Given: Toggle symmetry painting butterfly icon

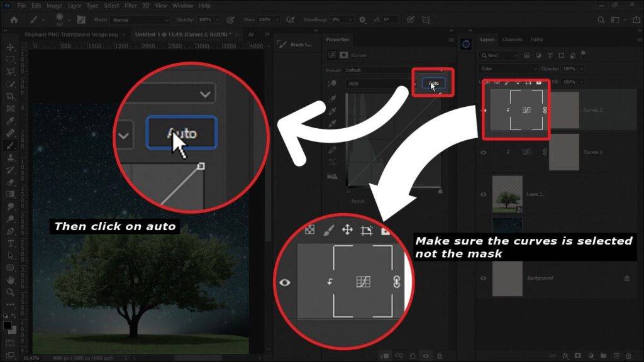Looking at the screenshot, I should 426,19.
